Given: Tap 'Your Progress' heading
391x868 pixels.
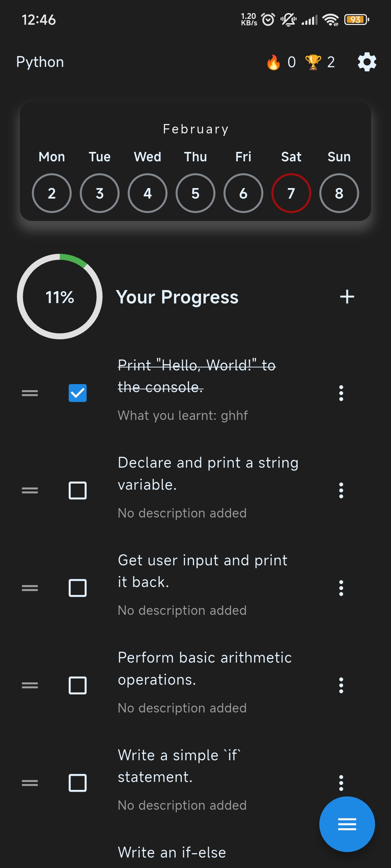Looking at the screenshot, I should (177, 297).
